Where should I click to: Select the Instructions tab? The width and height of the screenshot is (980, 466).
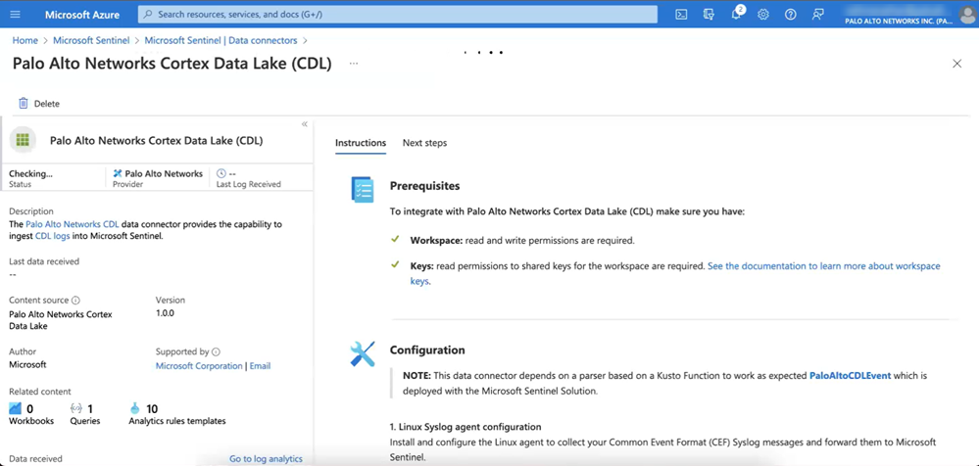pos(361,143)
